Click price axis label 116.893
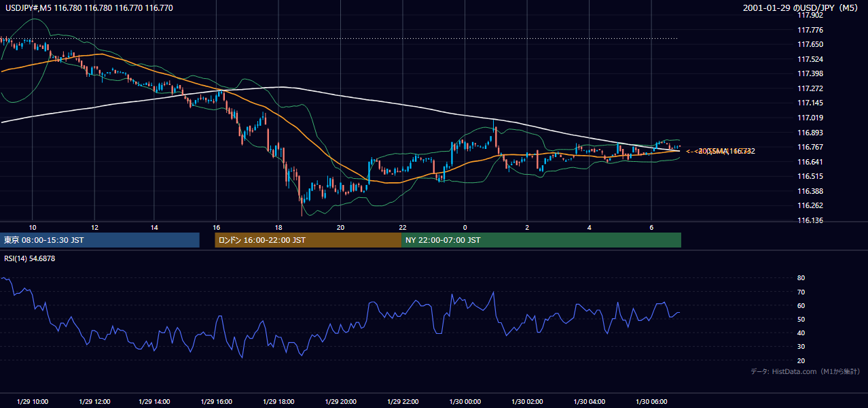This screenshot has height=408, width=868. coord(810,133)
